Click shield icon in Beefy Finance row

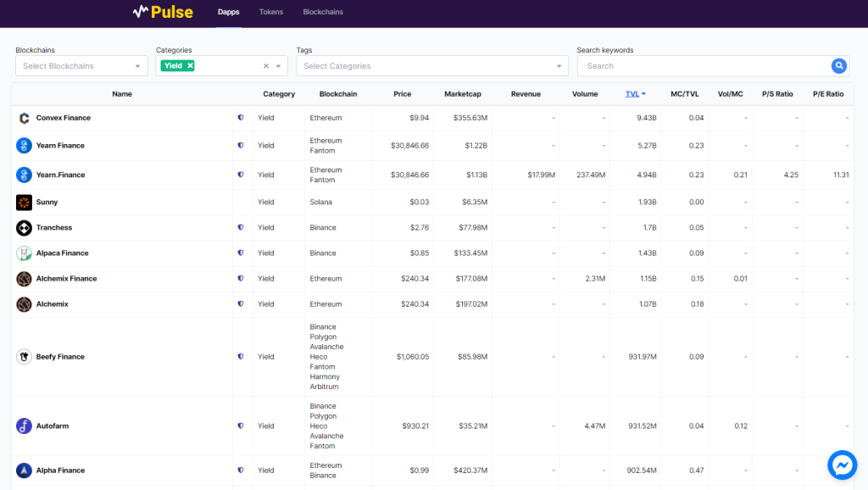[x=240, y=356]
